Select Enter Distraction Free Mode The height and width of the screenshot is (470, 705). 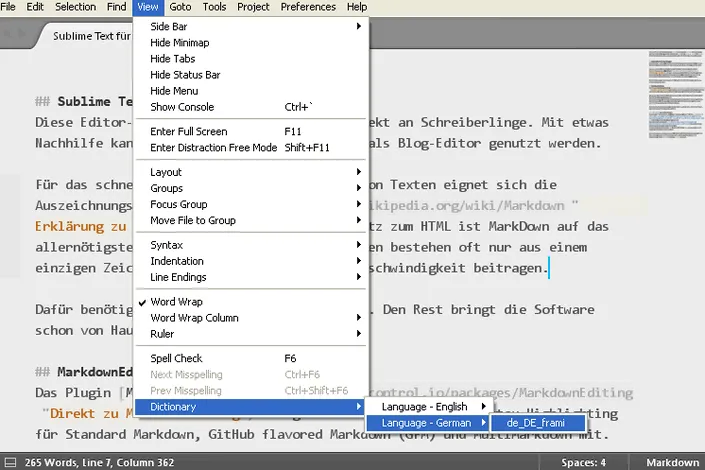pos(251,148)
